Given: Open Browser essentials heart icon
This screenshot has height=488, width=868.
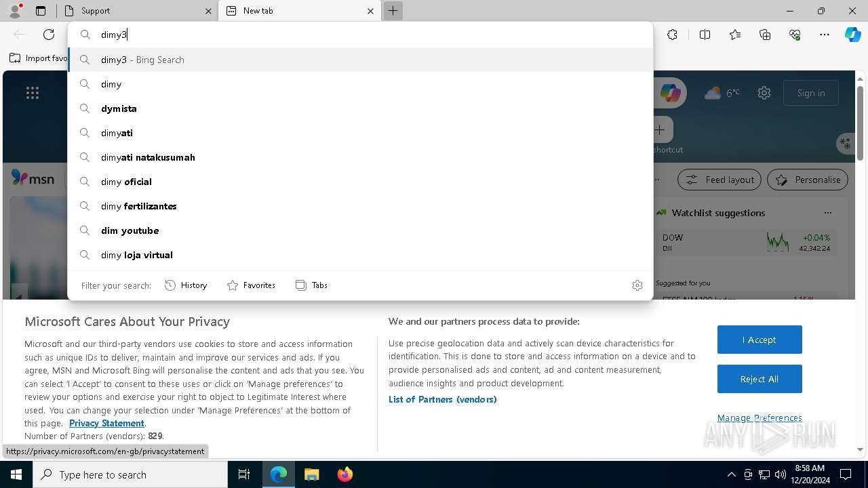Looking at the screenshot, I should 795,35.
